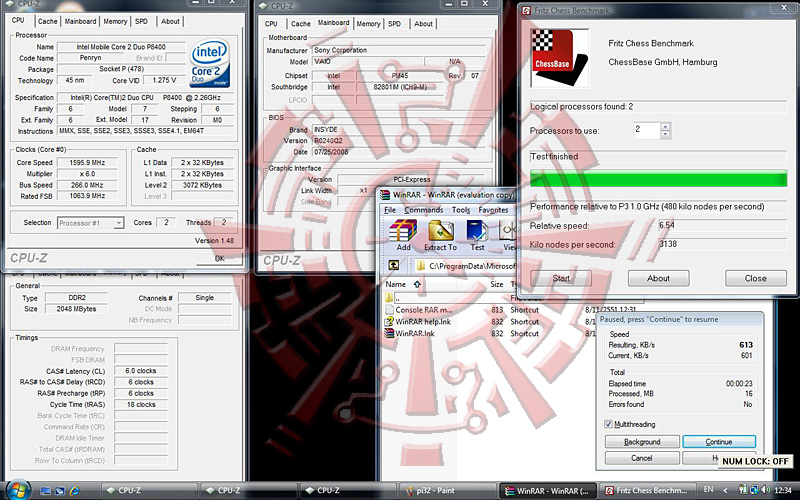Click the WinRAR taskbar button
Viewport: 800px width, 500px height.
547,490
